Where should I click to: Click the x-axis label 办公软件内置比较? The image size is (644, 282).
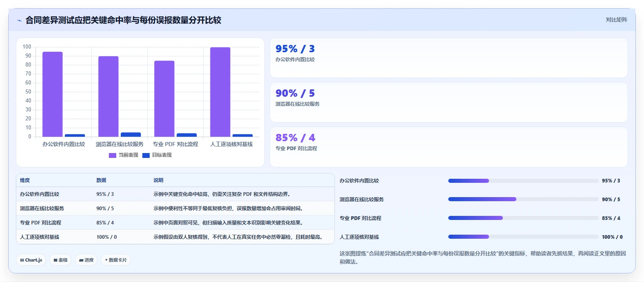pos(64,144)
